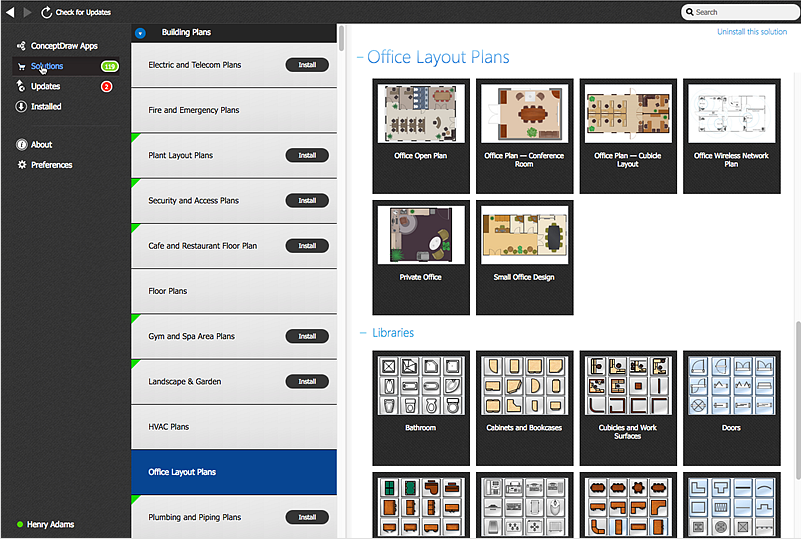Open Preferences
This screenshot has height=539, width=801.
pyautogui.click(x=52, y=165)
